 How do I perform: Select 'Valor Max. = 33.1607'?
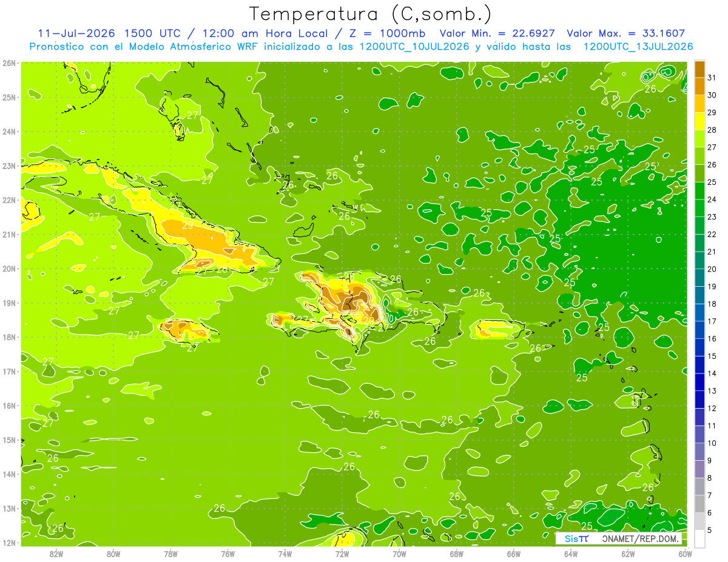pyautogui.click(x=626, y=33)
